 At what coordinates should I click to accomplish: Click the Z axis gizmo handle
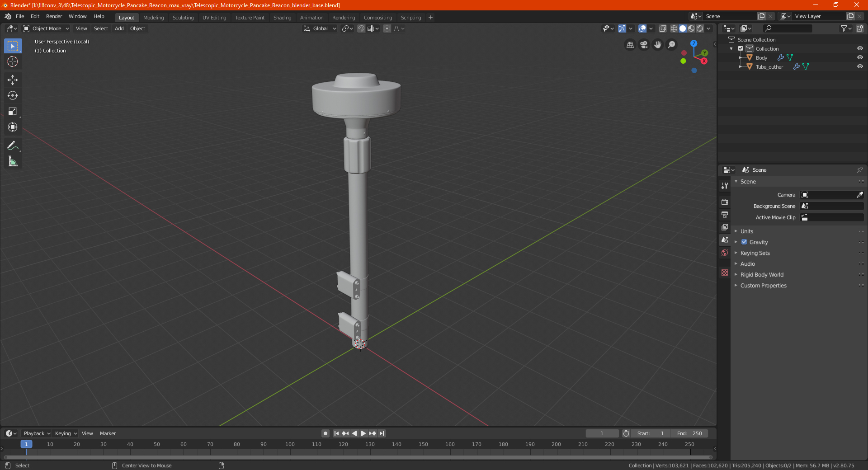pos(693,43)
